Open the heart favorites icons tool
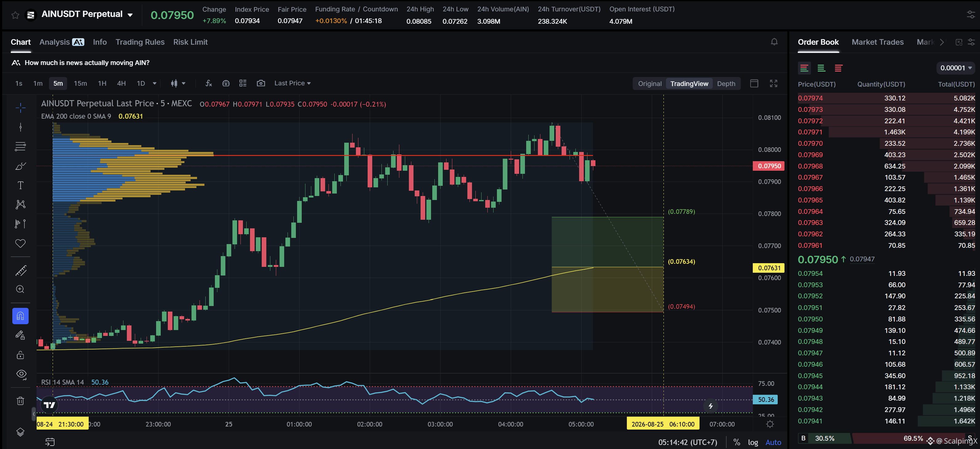Viewport: 980px width, 449px height. 21,243
